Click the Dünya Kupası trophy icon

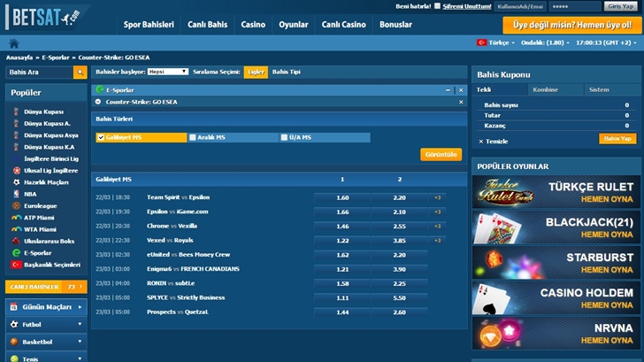click(x=16, y=112)
